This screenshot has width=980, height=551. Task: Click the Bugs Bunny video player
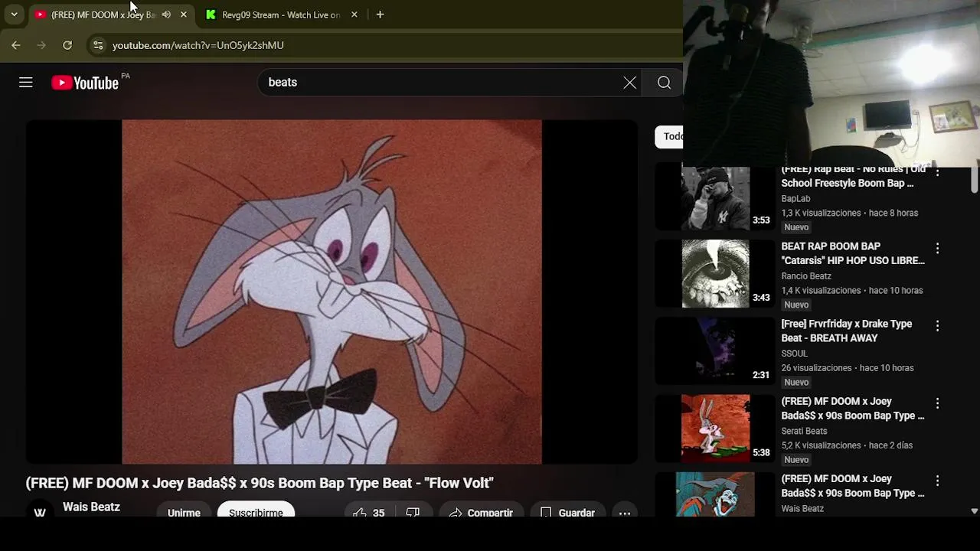click(332, 292)
